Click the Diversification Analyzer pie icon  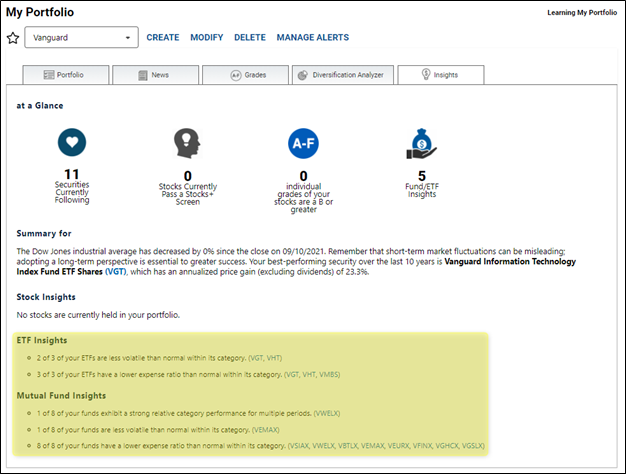[303, 75]
